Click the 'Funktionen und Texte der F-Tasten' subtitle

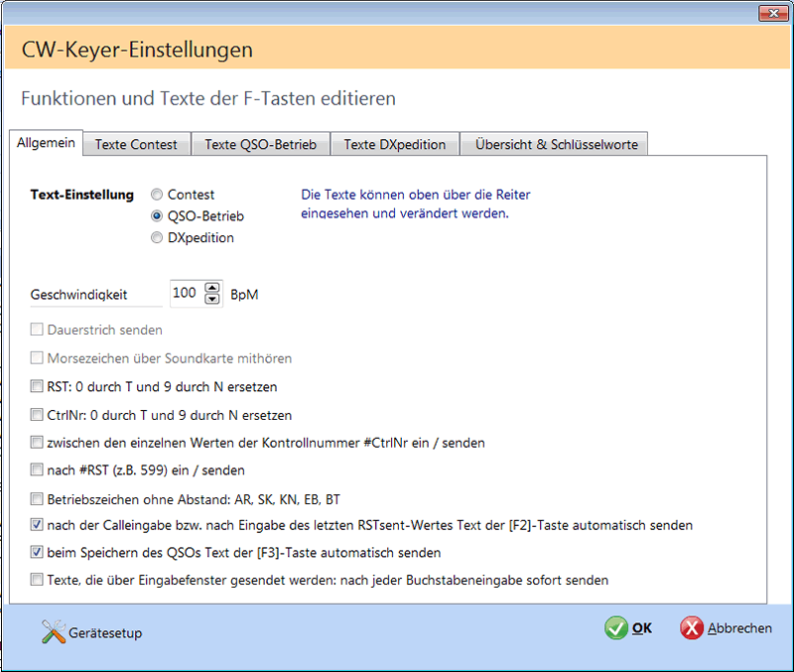pos(208,98)
